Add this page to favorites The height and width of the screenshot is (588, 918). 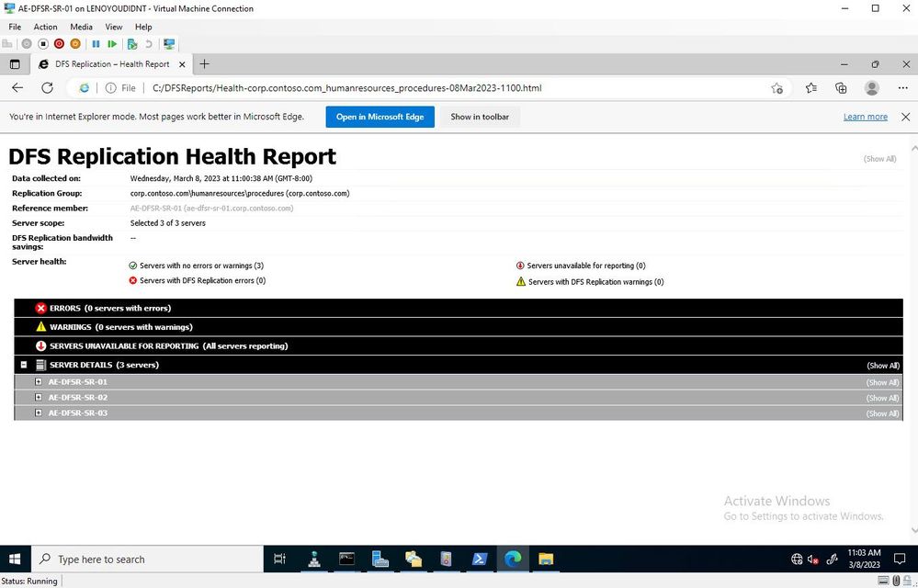click(x=776, y=88)
